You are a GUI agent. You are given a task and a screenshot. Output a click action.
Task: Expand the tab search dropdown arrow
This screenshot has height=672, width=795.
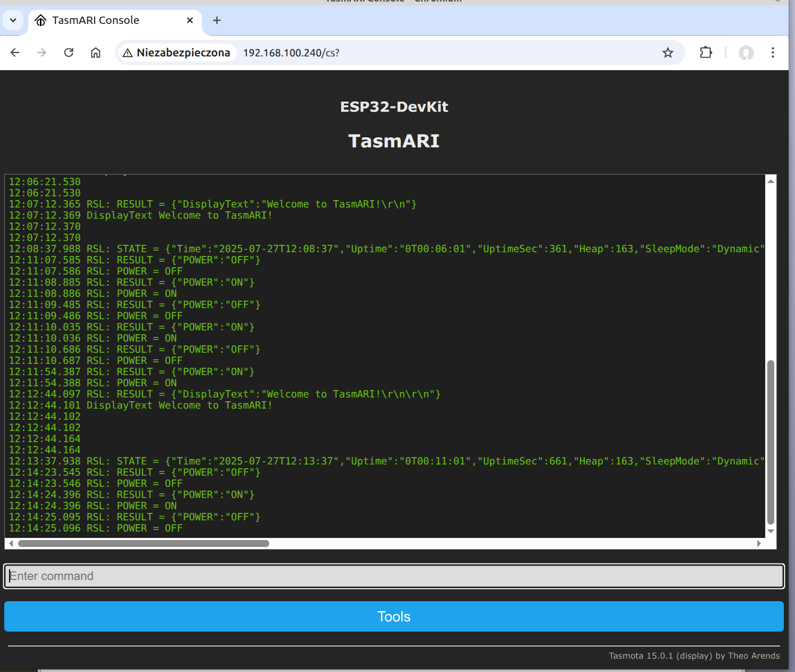[x=13, y=20]
